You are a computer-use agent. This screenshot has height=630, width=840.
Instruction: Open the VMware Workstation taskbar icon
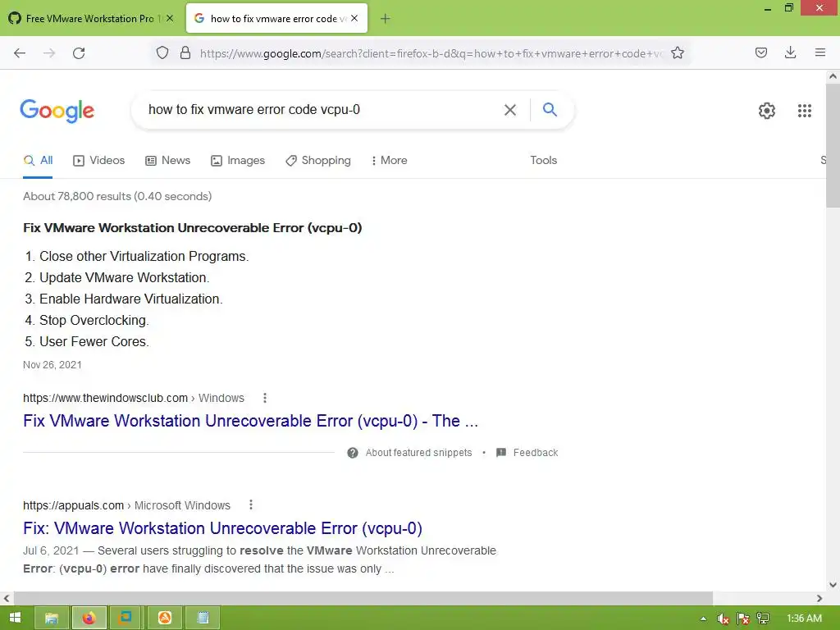point(126,619)
